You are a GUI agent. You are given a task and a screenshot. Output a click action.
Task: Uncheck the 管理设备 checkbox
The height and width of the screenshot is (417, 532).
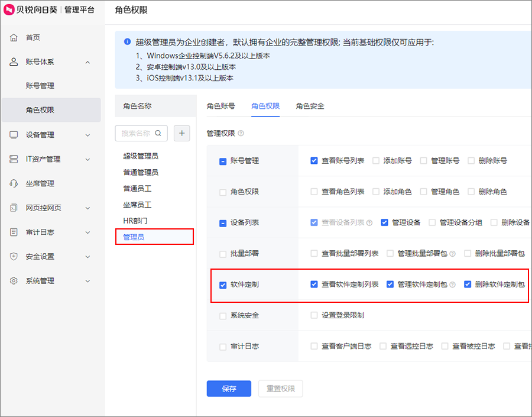(384, 222)
